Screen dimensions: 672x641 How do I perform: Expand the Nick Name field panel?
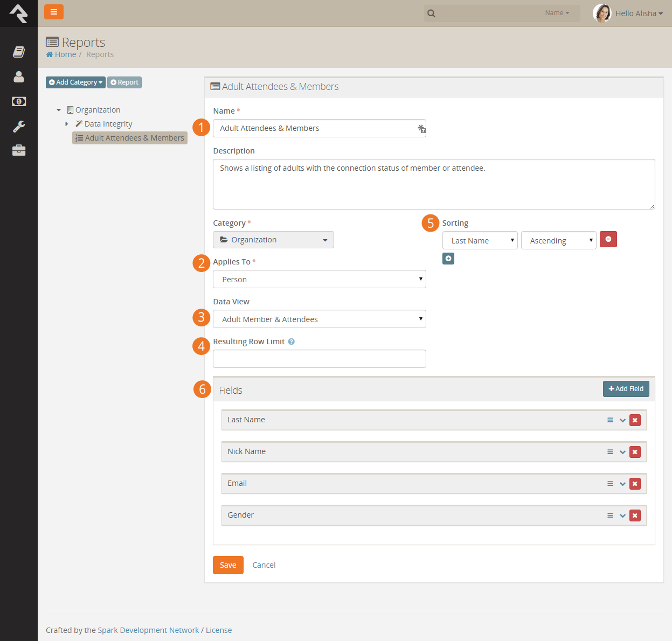coord(622,452)
